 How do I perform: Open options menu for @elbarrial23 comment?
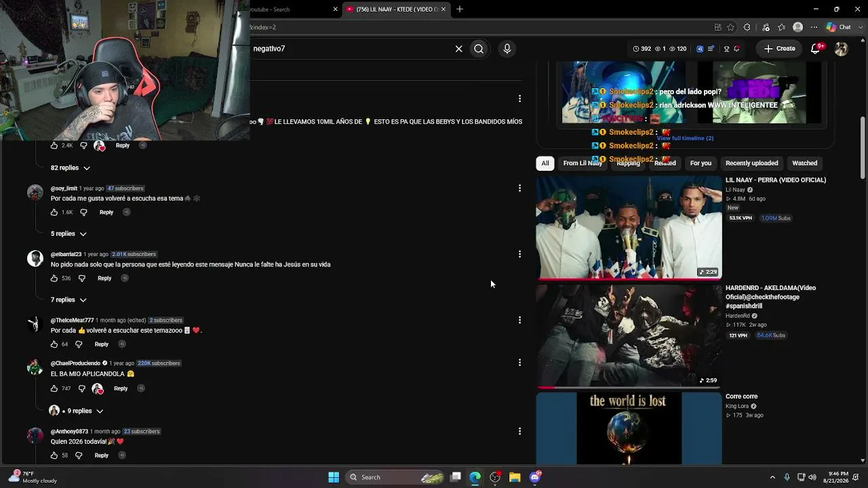click(519, 253)
